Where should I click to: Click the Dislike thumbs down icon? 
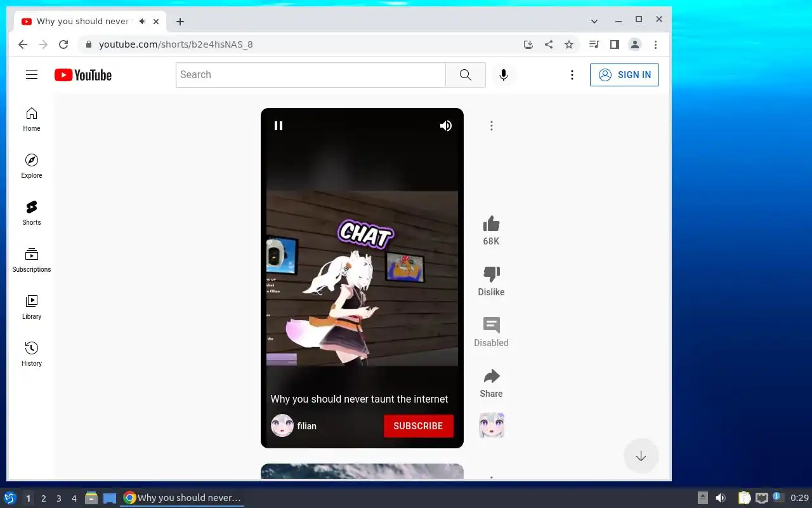(491, 274)
